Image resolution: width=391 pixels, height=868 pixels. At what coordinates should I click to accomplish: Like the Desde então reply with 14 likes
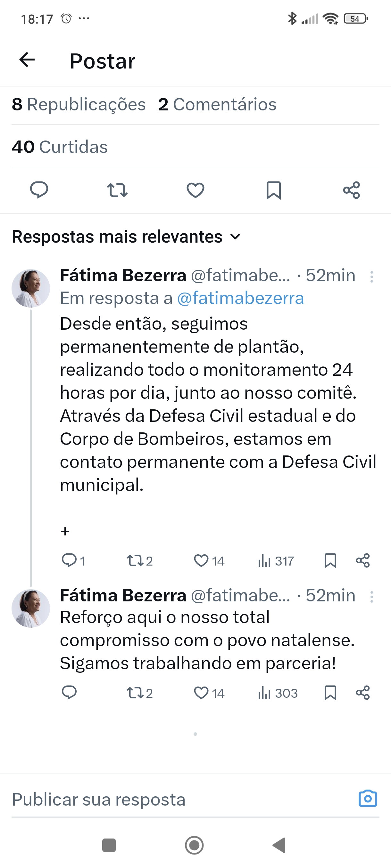[x=201, y=561]
